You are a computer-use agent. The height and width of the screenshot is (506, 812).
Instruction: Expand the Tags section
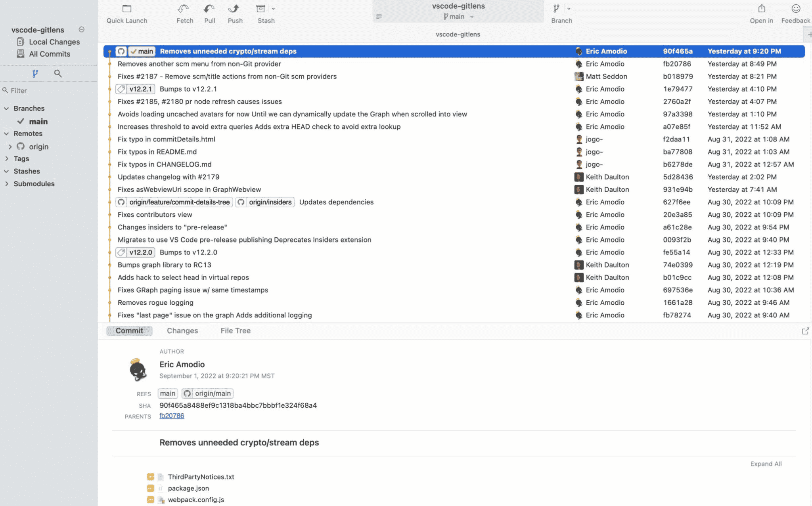point(7,158)
